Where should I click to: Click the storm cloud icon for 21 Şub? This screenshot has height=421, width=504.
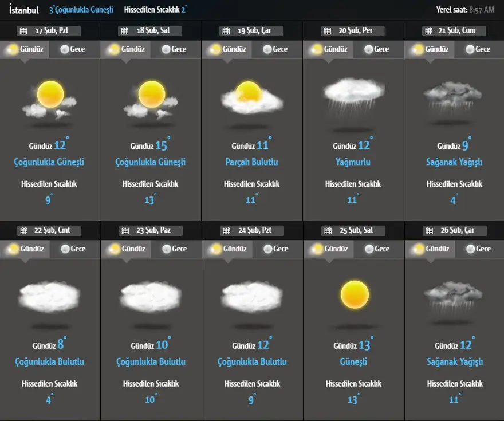coord(455,97)
